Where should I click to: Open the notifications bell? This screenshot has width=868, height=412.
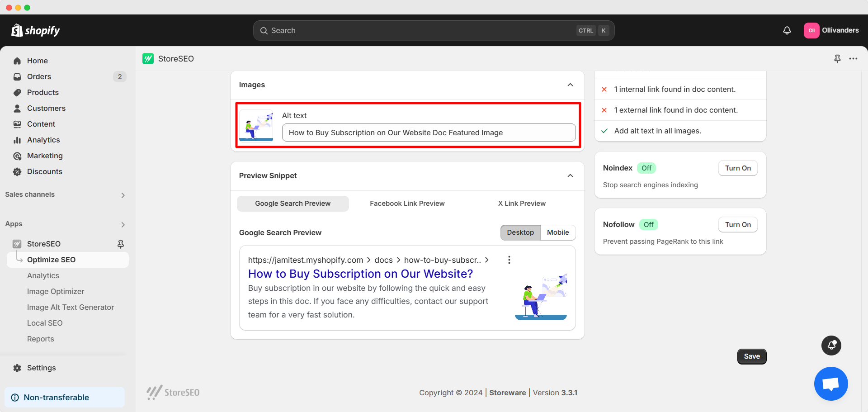coord(787,30)
